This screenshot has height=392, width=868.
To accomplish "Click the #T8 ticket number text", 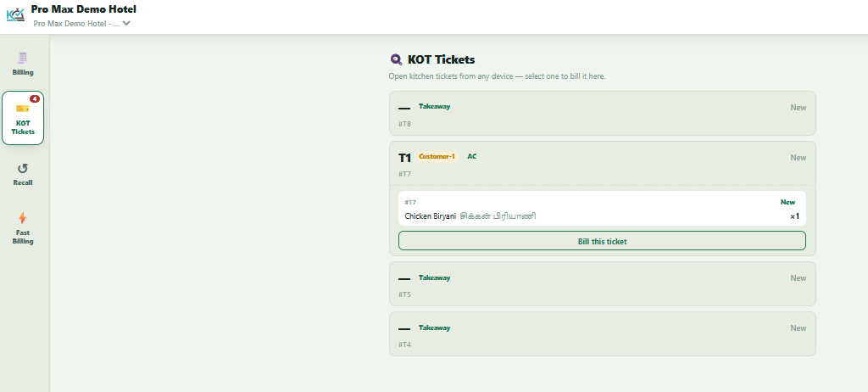I will click(x=404, y=124).
